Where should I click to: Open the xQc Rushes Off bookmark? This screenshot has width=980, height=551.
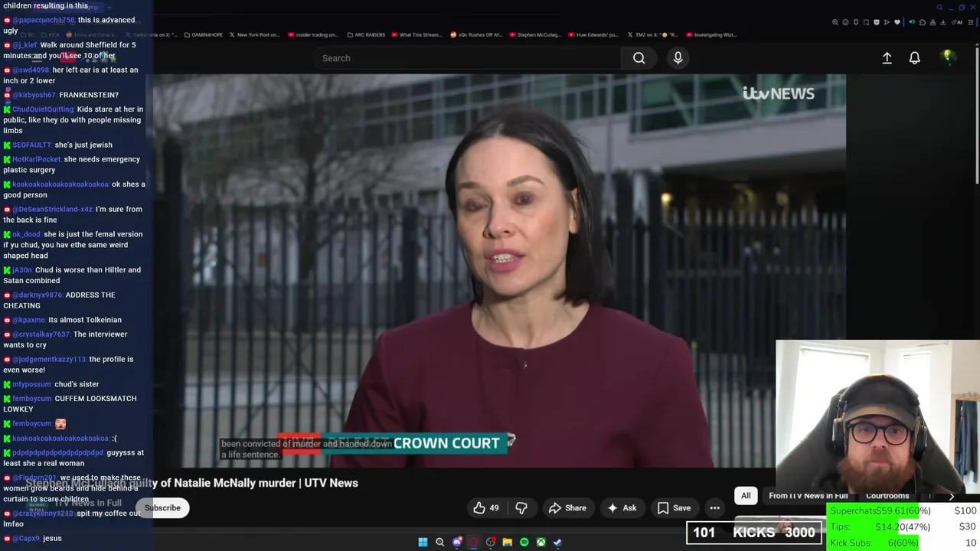point(476,34)
